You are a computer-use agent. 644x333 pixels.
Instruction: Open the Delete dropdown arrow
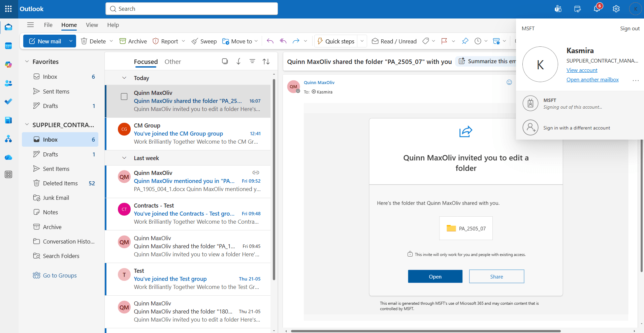[x=111, y=41]
